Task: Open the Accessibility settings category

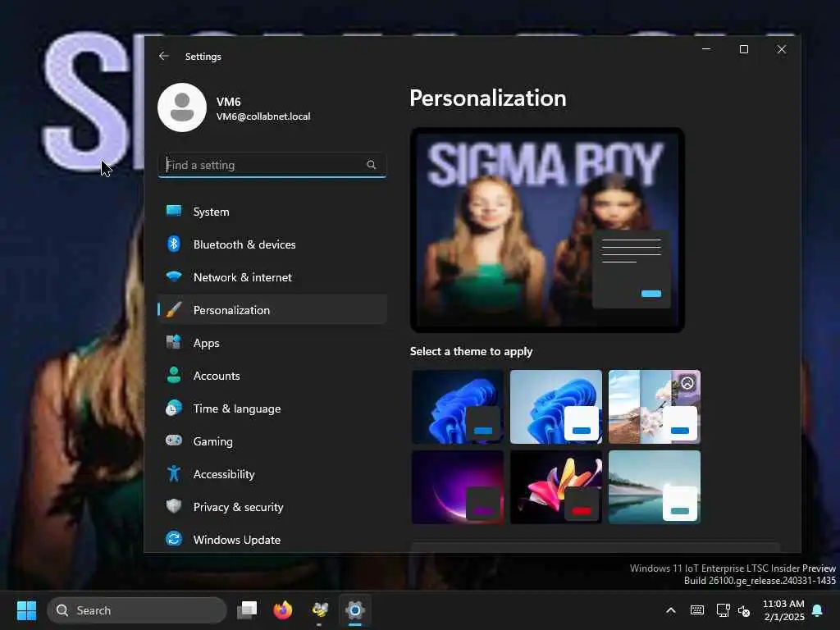Action: pos(272,474)
